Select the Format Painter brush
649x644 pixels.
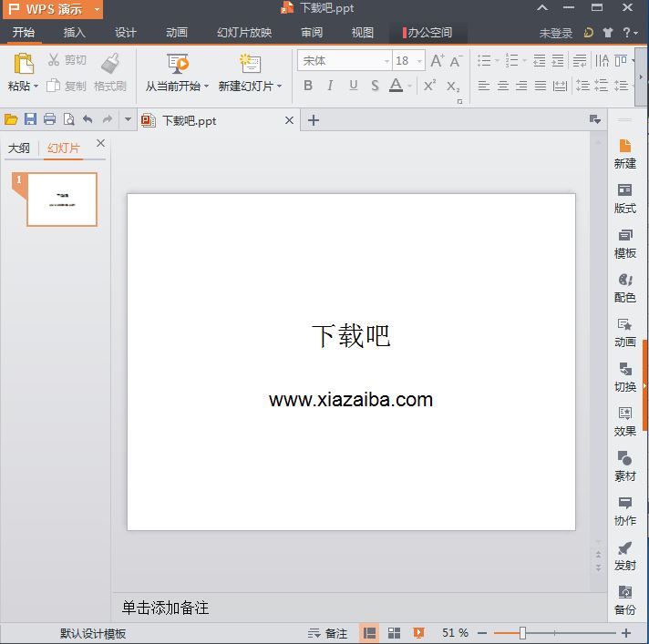110,63
